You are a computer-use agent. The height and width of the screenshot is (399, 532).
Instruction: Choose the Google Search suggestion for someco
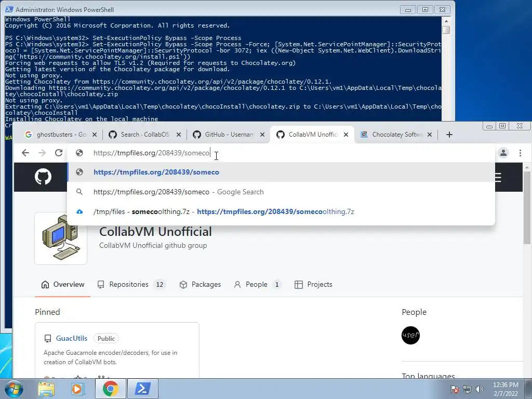pyautogui.click(x=281, y=192)
